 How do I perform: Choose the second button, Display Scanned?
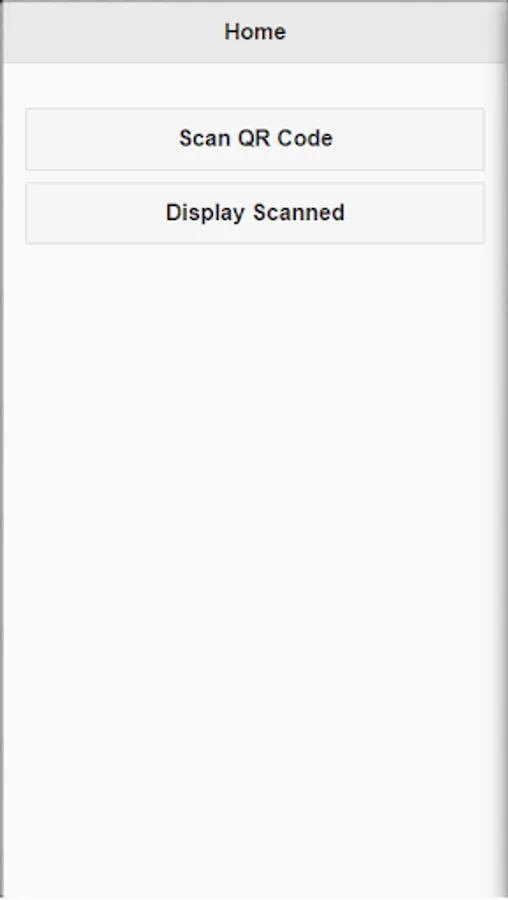coord(255,213)
